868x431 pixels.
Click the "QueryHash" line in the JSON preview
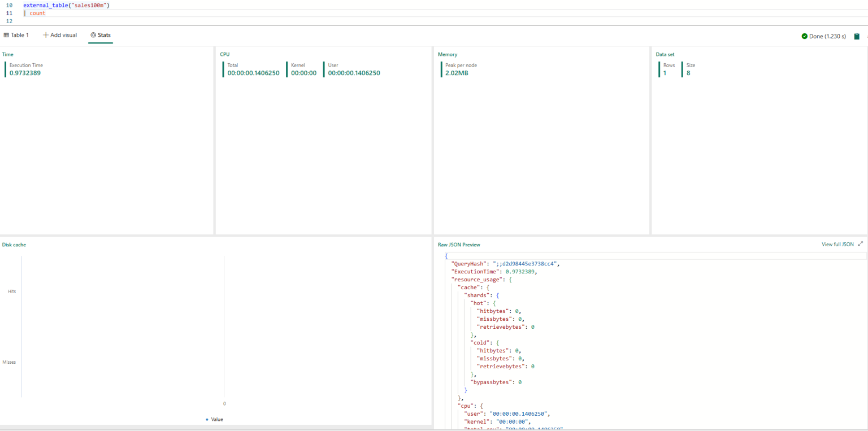pos(505,264)
